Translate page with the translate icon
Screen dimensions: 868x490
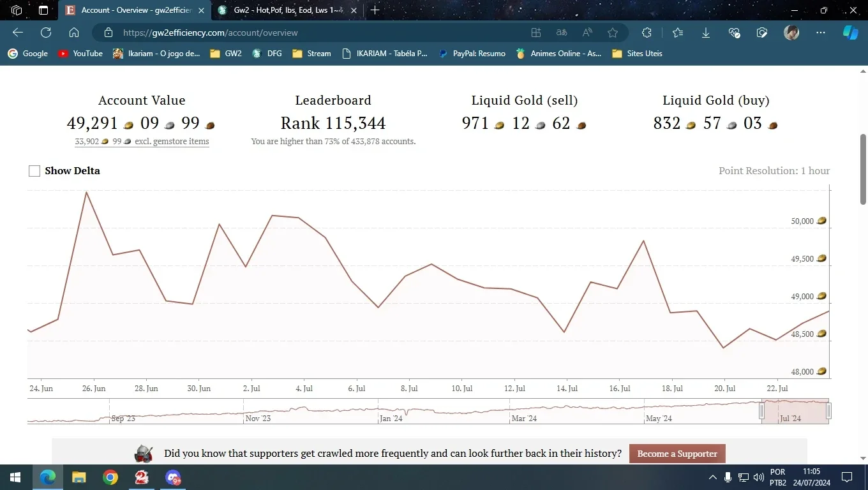[x=562, y=33]
